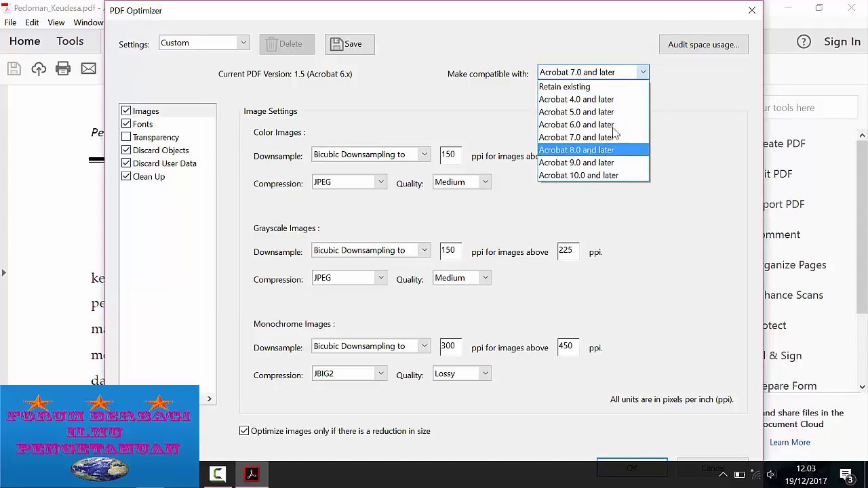
Task: Click Color Images downsample ppi field
Action: (451, 155)
